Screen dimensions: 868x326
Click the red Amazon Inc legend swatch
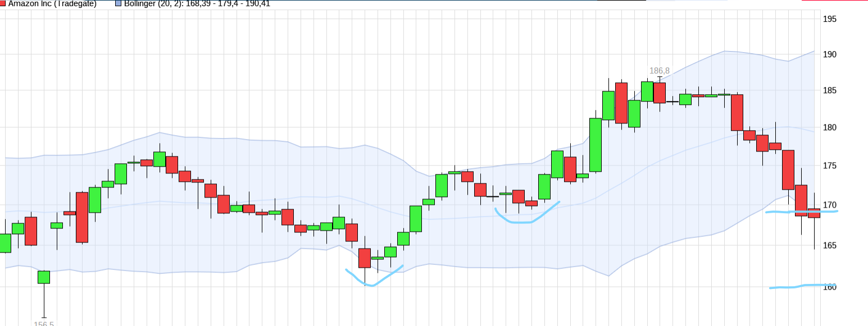tap(3, 3)
